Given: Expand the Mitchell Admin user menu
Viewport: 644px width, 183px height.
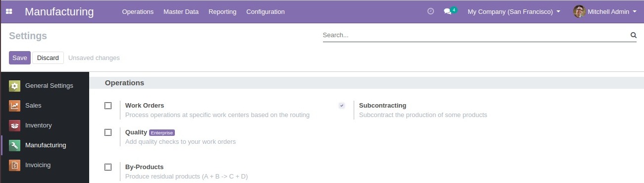Looking at the screenshot, I should pos(605,11).
